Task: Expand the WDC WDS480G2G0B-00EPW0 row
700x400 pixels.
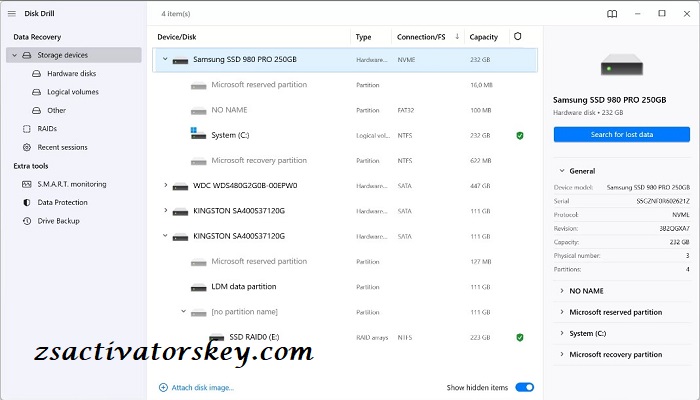Action: coord(165,185)
